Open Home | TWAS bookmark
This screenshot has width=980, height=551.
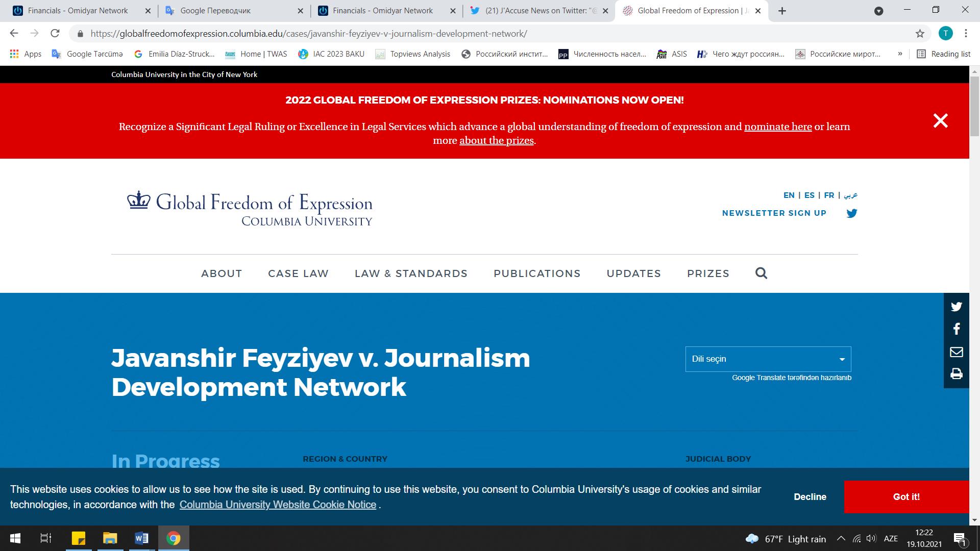(256, 54)
